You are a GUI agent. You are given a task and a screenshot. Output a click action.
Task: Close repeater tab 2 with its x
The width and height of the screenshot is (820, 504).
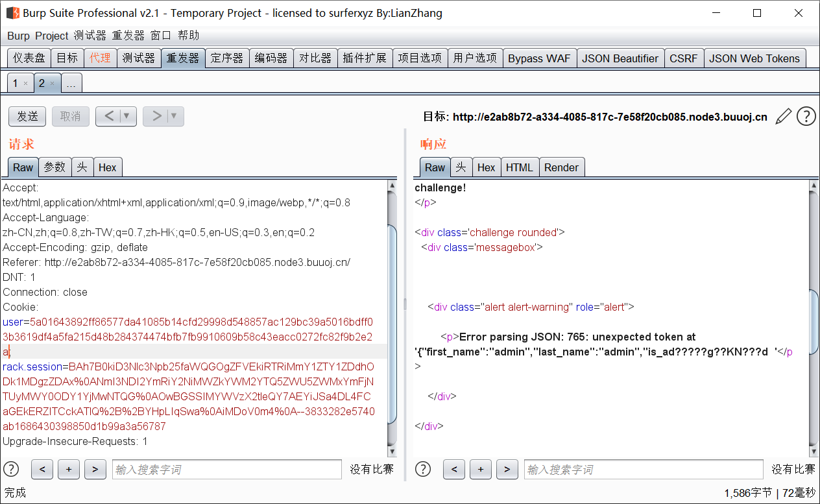53,83
